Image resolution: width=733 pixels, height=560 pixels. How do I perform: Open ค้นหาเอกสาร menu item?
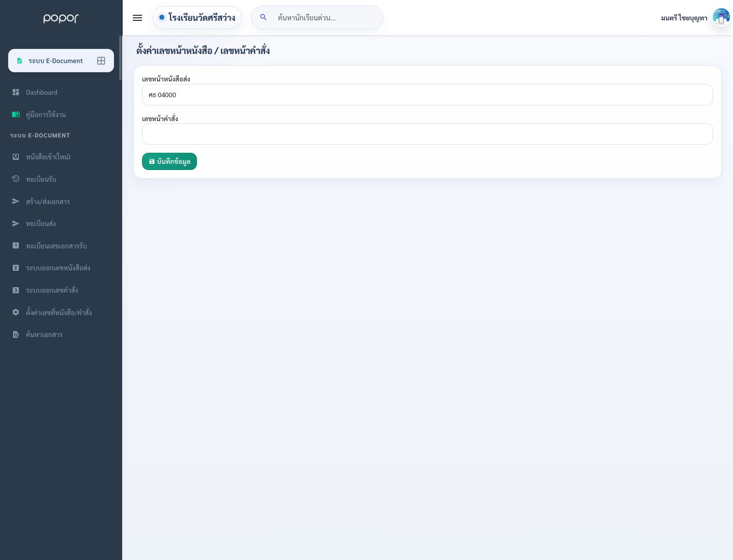click(x=61, y=334)
